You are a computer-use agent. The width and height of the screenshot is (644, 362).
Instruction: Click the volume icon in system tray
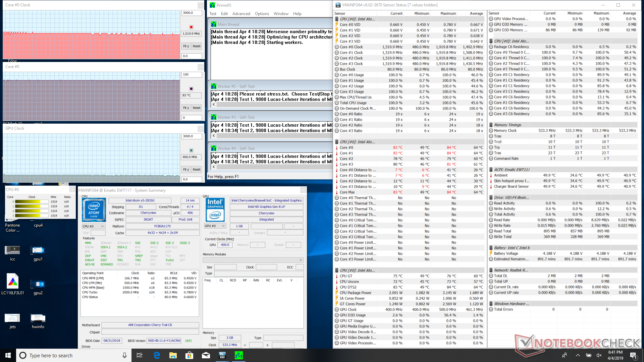(x=599, y=355)
